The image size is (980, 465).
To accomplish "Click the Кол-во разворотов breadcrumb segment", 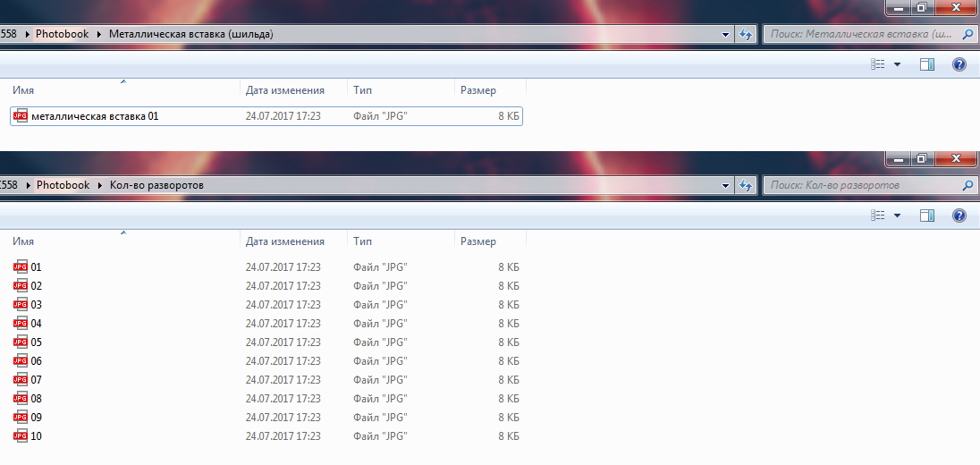I will coord(156,185).
